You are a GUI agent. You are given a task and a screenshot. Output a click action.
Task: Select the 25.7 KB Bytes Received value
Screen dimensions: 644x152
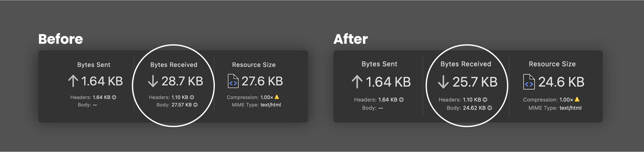coord(475,82)
